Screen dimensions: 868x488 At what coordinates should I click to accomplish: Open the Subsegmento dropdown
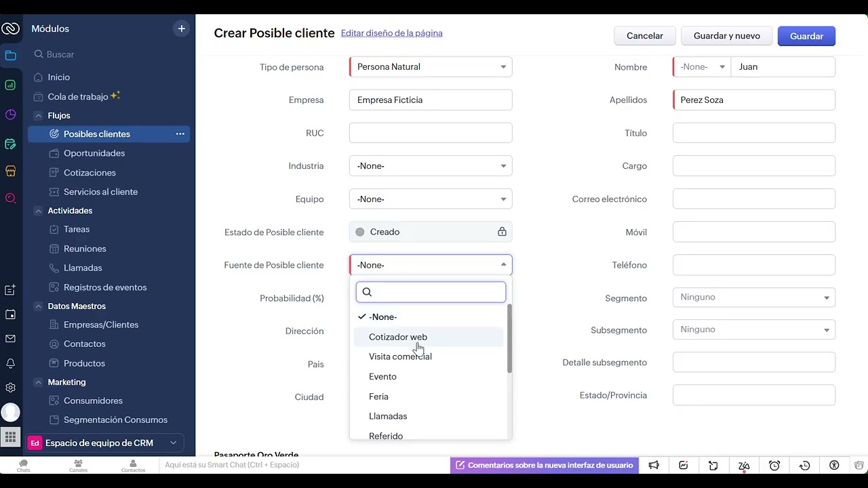[754, 329]
